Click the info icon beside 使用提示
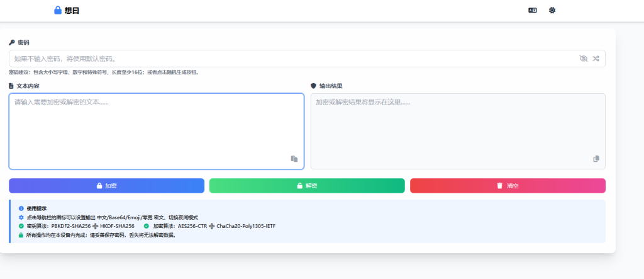The height and width of the screenshot is (279, 644). coord(21,208)
